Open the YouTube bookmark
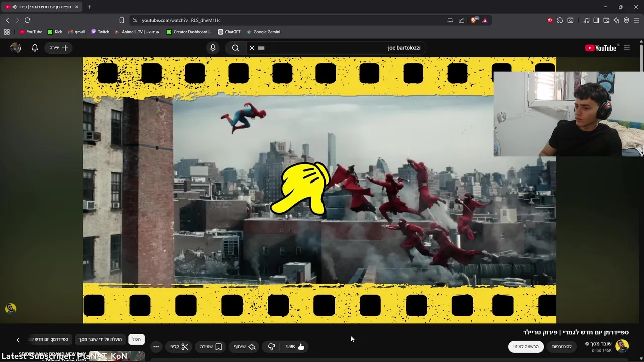Image resolution: width=644 pixels, height=362 pixels. pos(31,32)
